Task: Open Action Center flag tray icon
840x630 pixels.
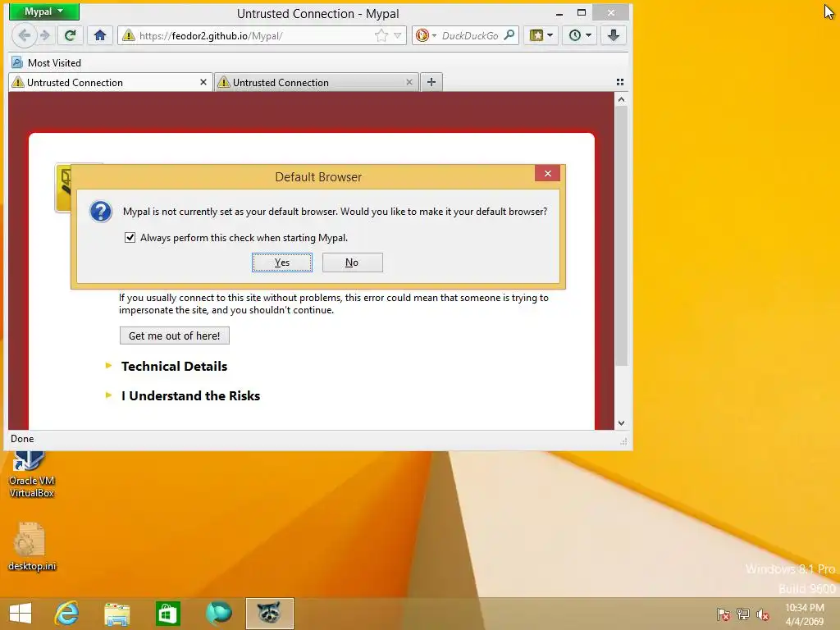Action: pyautogui.click(x=724, y=614)
